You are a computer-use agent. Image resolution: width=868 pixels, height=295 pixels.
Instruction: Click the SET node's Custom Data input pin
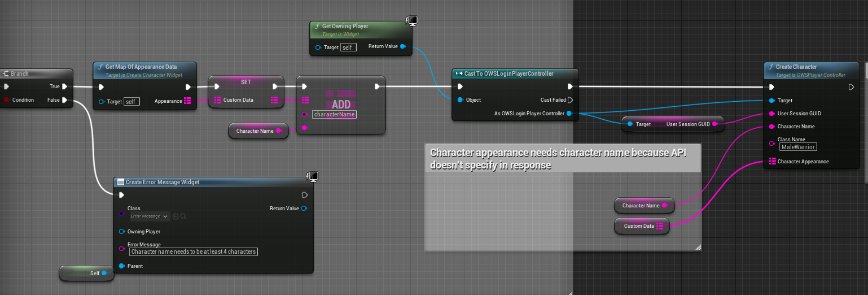click(218, 100)
